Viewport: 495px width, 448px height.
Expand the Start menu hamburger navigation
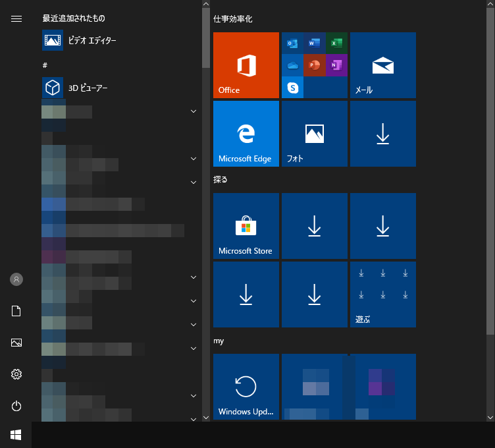click(x=16, y=18)
